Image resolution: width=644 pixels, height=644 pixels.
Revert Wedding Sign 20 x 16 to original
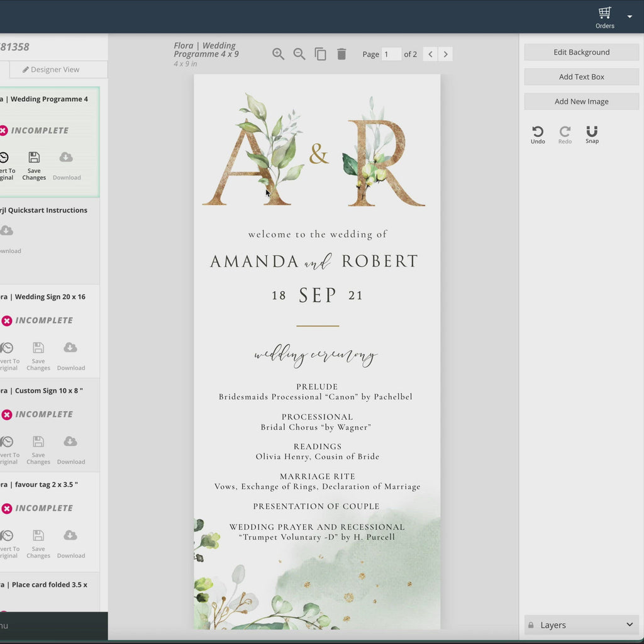click(9, 357)
